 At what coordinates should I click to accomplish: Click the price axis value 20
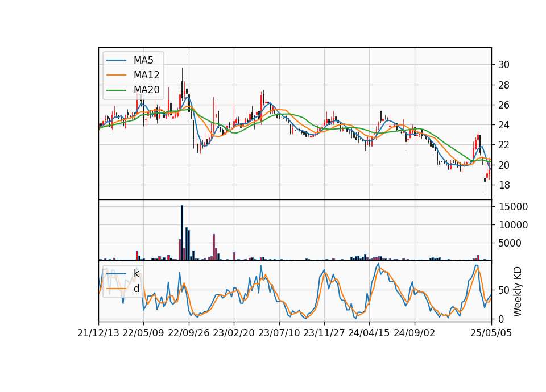pyautogui.click(x=504, y=165)
